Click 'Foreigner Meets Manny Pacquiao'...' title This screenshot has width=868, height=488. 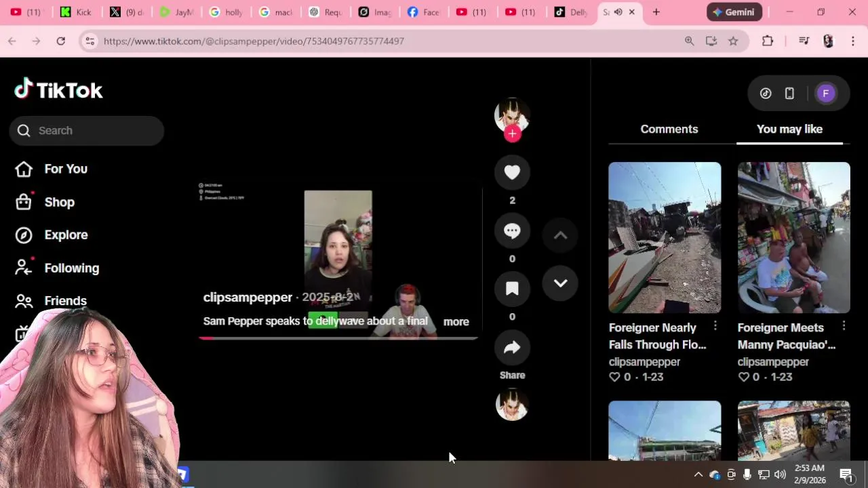coord(787,336)
